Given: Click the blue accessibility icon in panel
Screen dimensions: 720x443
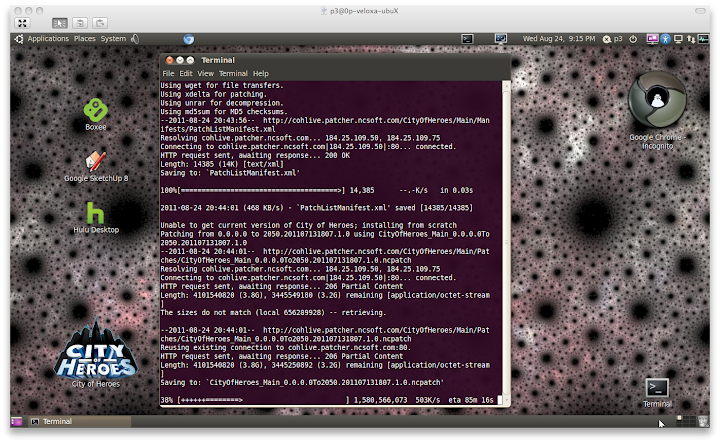Looking at the screenshot, I should (665, 39).
